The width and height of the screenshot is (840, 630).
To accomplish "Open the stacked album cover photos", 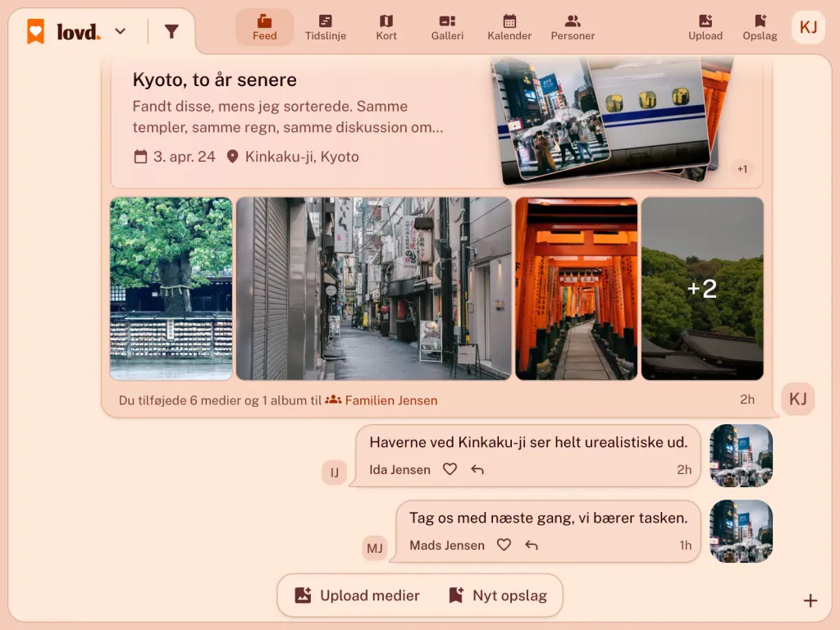I will (x=610, y=121).
